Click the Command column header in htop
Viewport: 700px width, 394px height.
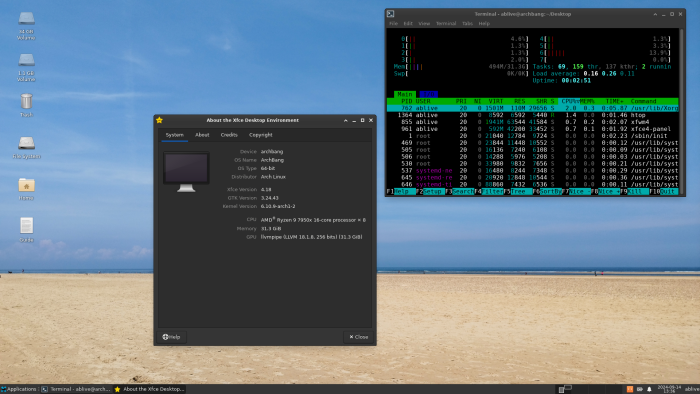point(644,101)
